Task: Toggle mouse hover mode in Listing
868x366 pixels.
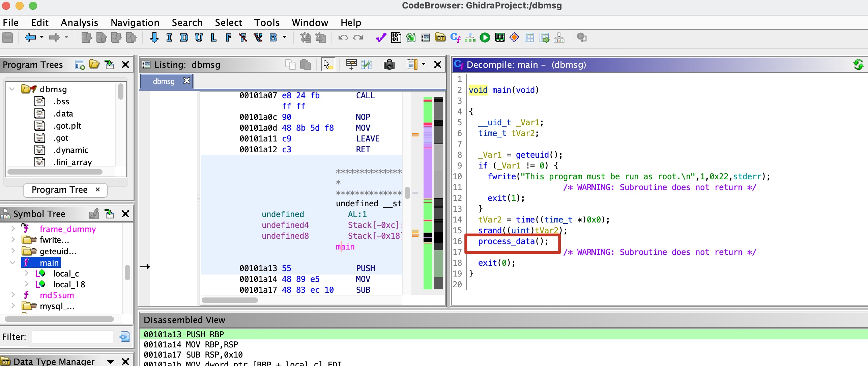Action: [327, 64]
